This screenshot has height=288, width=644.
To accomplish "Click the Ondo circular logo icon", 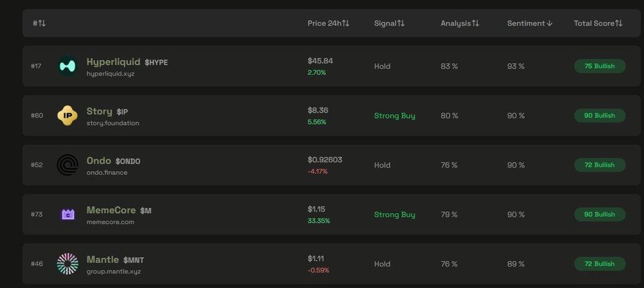I will click(67, 165).
